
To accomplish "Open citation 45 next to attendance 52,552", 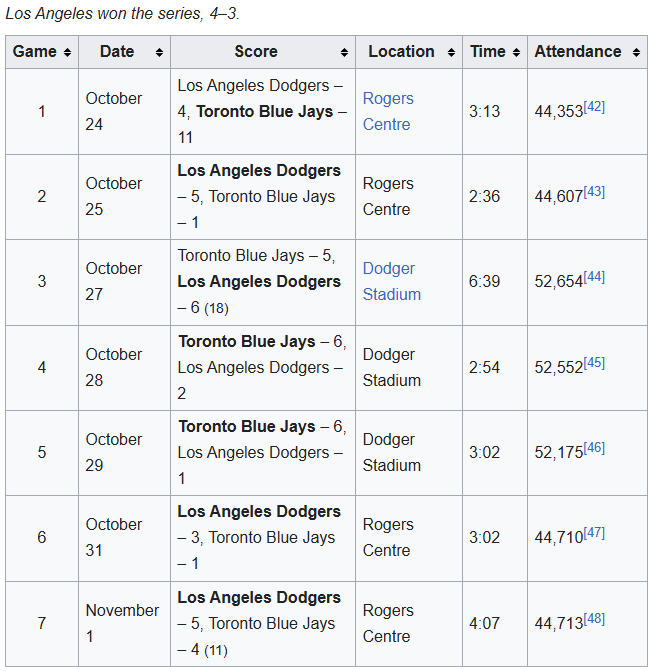I will pos(594,362).
